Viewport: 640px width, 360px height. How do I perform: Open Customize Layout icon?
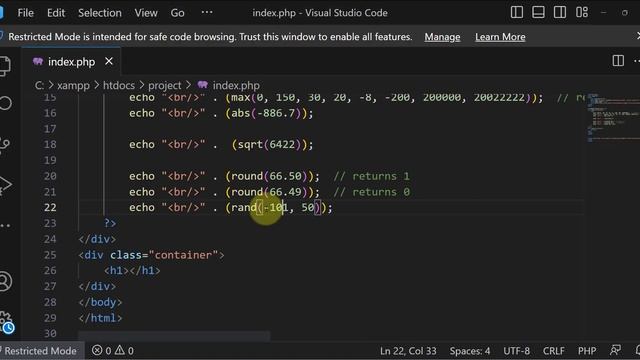coord(582,12)
